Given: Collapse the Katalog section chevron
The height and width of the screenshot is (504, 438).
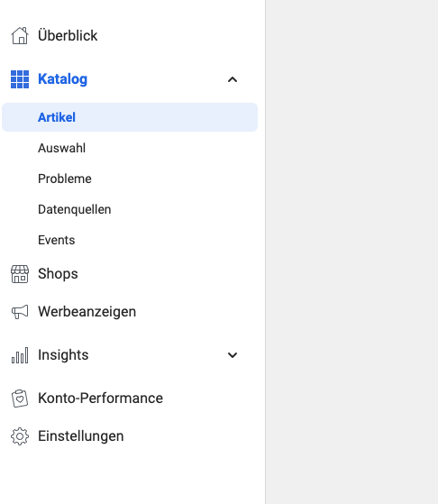Looking at the screenshot, I should 233,79.
